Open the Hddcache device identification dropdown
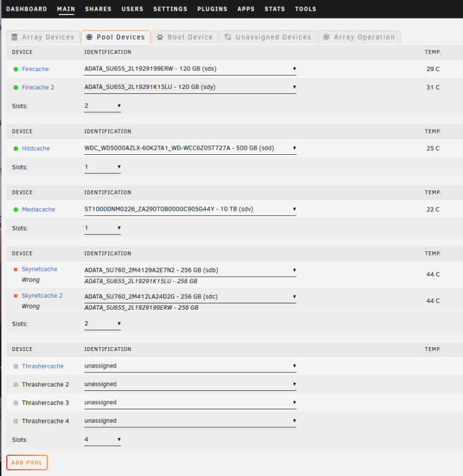 pyautogui.click(x=190, y=148)
